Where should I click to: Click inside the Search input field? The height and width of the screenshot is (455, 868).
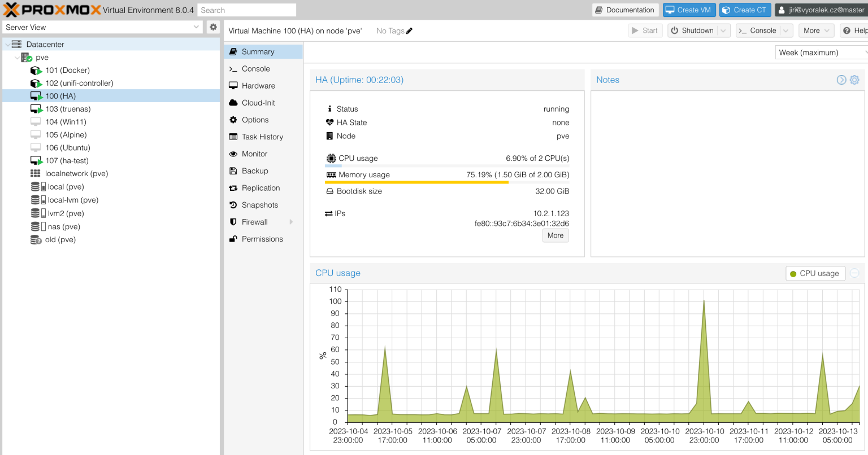pyautogui.click(x=246, y=10)
